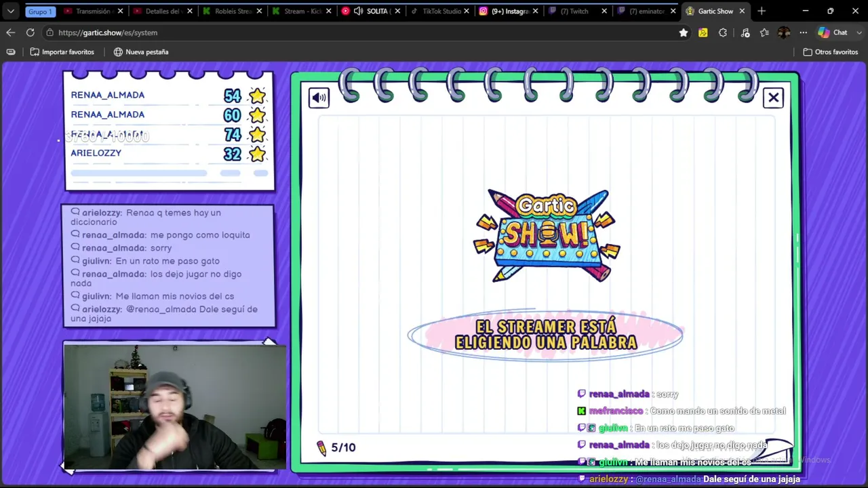Mute audio on the SOLITA tab
Screen dimensions: 868x488
(x=359, y=11)
